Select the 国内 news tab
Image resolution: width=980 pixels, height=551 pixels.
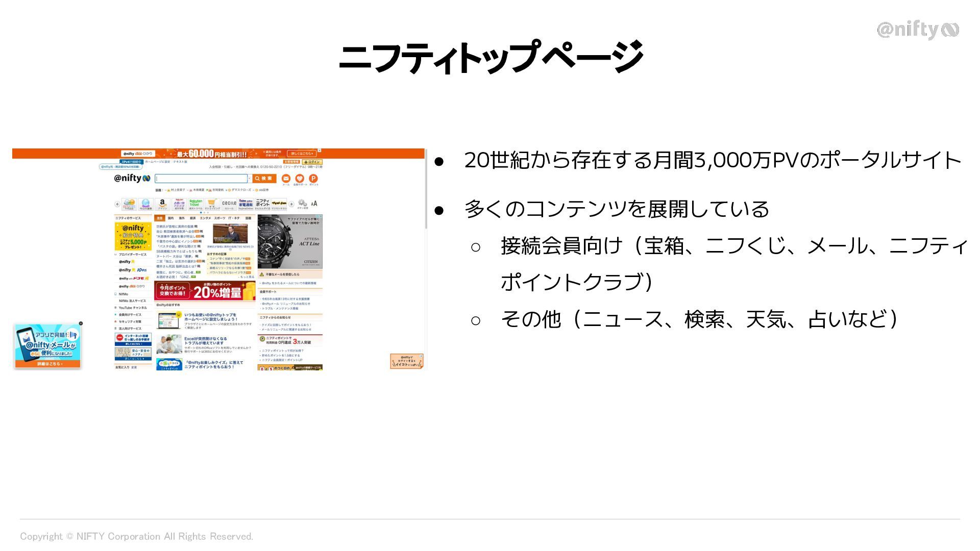[x=171, y=218]
